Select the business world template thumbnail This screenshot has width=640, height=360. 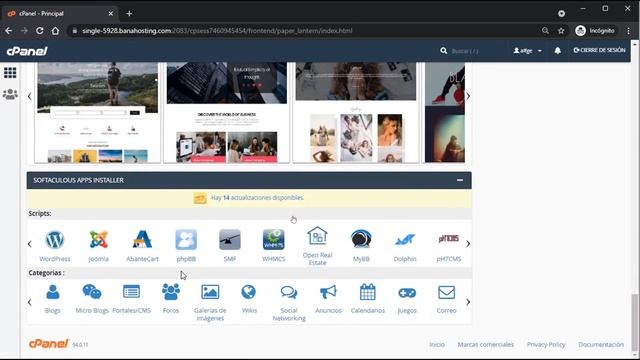click(x=227, y=112)
